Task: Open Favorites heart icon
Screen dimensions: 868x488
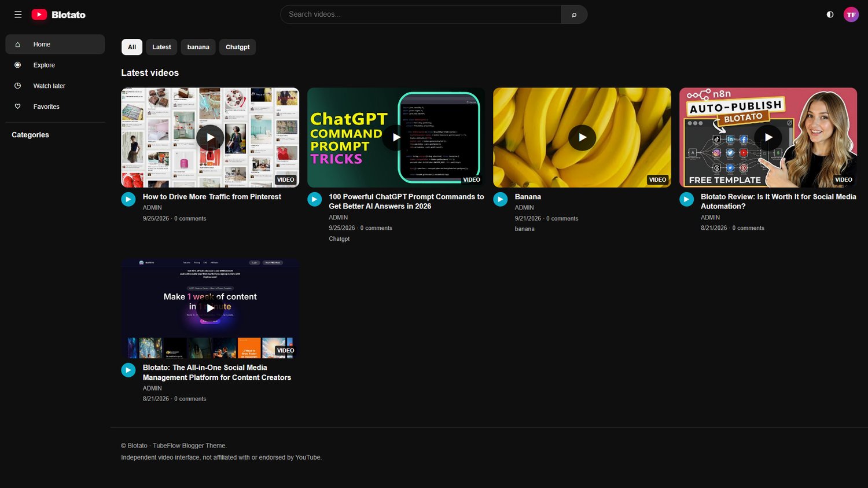Action: (17, 107)
